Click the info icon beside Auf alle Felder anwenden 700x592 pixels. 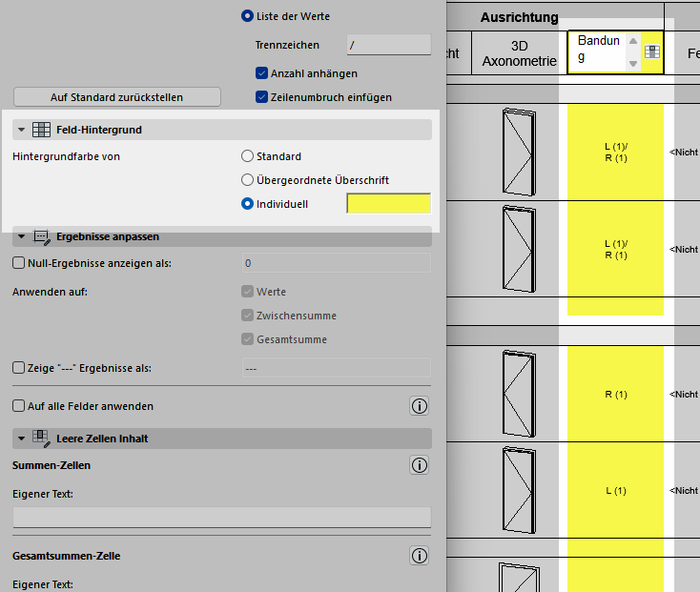tap(419, 406)
